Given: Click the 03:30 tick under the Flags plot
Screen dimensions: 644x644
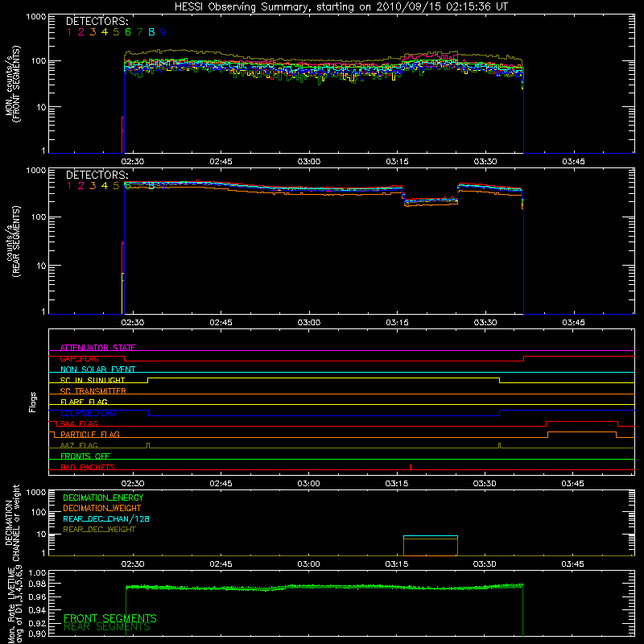Looking at the screenshot, I should point(485,484).
